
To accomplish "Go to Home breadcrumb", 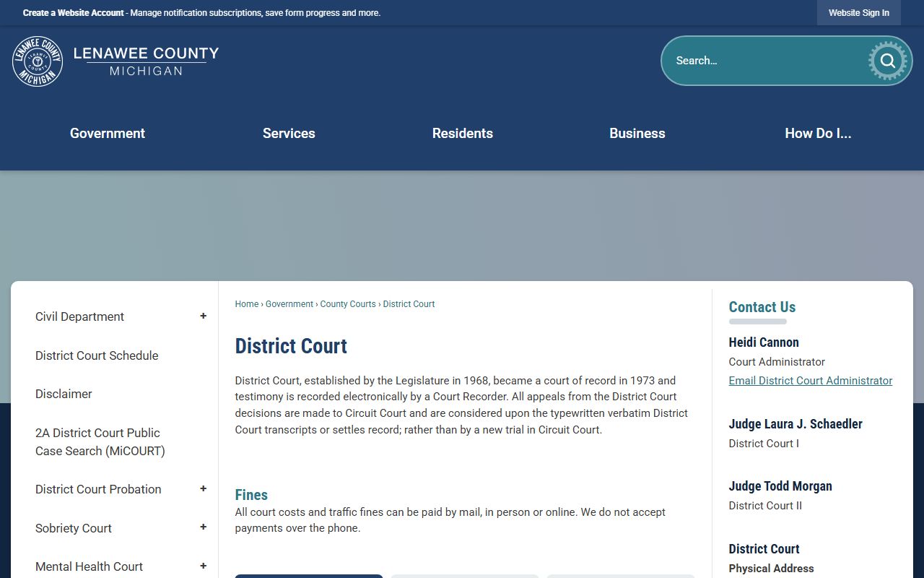I will coord(247,304).
